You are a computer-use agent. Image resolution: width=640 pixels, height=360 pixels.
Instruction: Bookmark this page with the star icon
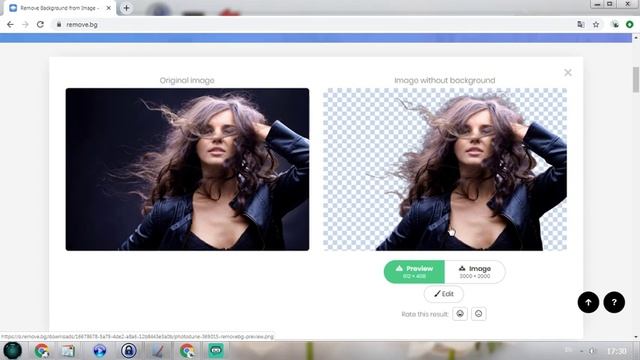click(596, 24)
